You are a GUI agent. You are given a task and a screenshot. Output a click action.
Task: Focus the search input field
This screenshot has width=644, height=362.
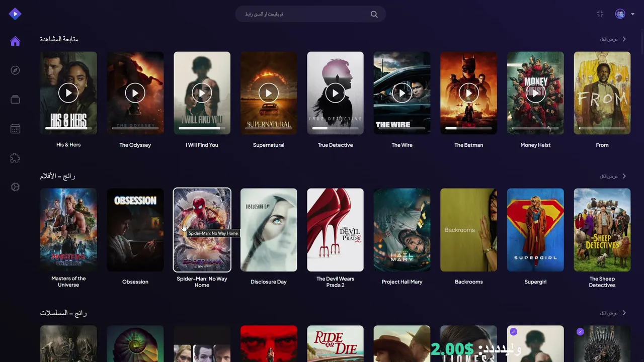pyautogui.click(x=310, y=14)
